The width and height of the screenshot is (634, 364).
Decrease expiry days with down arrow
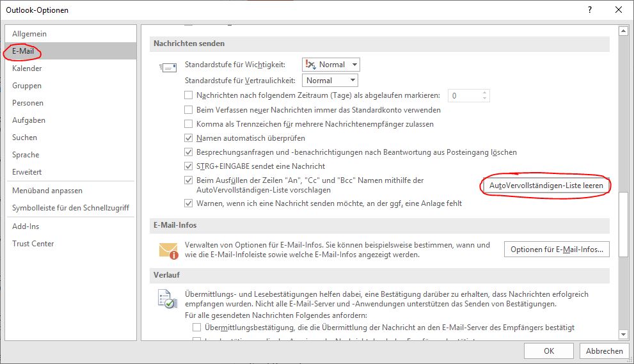[x=485, y=99]
